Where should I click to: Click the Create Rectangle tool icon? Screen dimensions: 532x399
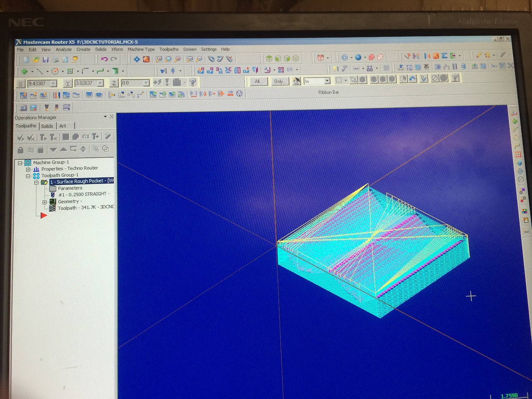tap(70, 71)
